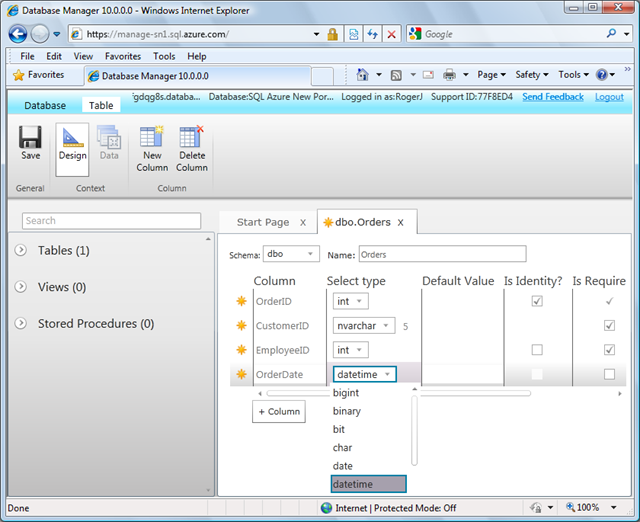Switch to the Start Page tab

pyautogui.click(x=263, y=222)
